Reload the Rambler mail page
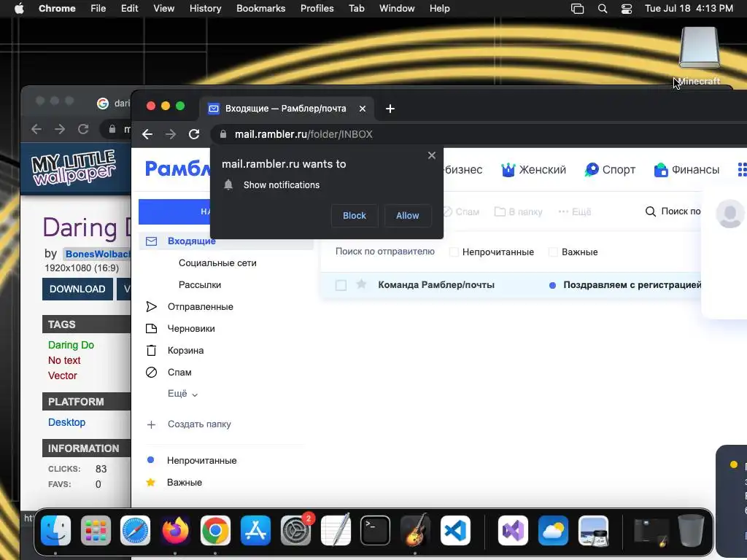This screenshot has width=747, height=560. click(194, 134)
